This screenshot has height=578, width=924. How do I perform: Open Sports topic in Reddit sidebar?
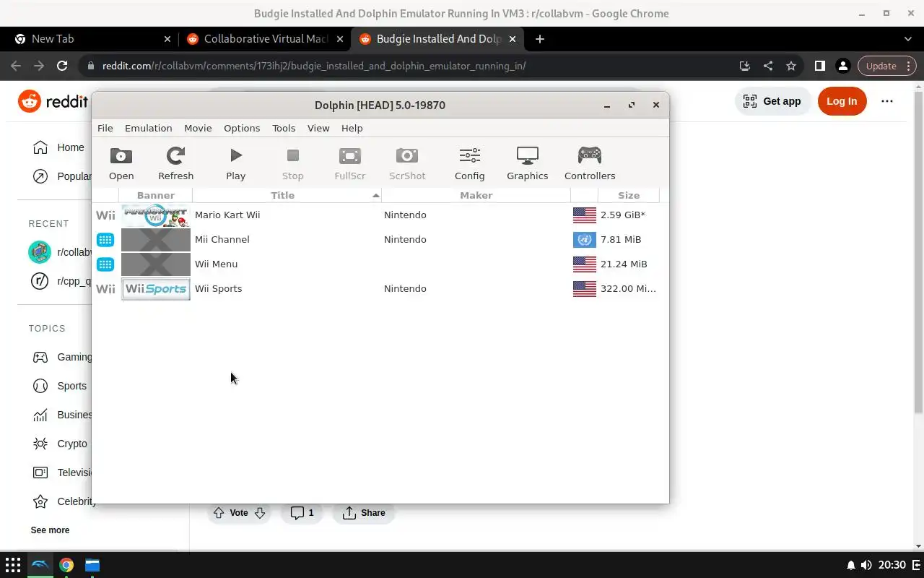click(61, 386)
